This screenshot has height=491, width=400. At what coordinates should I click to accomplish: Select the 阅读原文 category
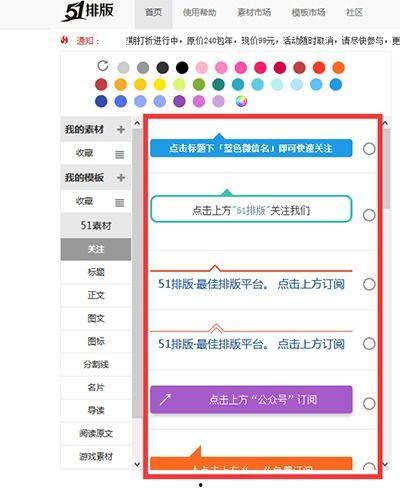tap(96, 433)
